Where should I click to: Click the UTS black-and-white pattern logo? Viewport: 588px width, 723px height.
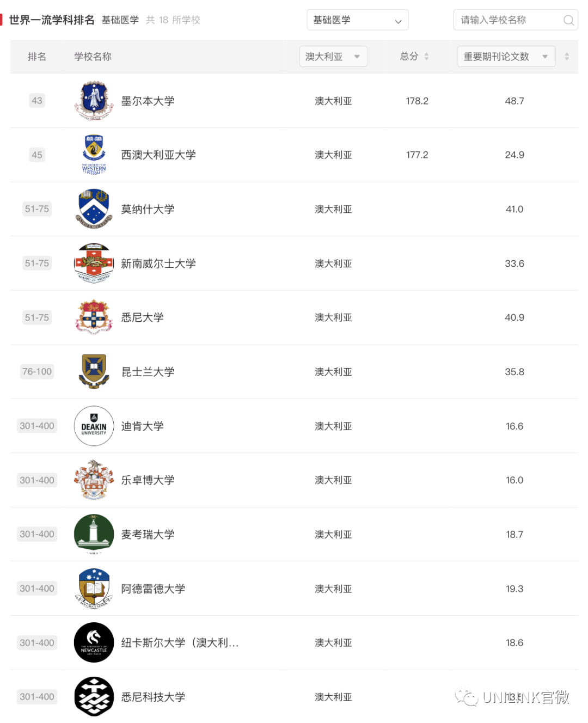[94, 696]
